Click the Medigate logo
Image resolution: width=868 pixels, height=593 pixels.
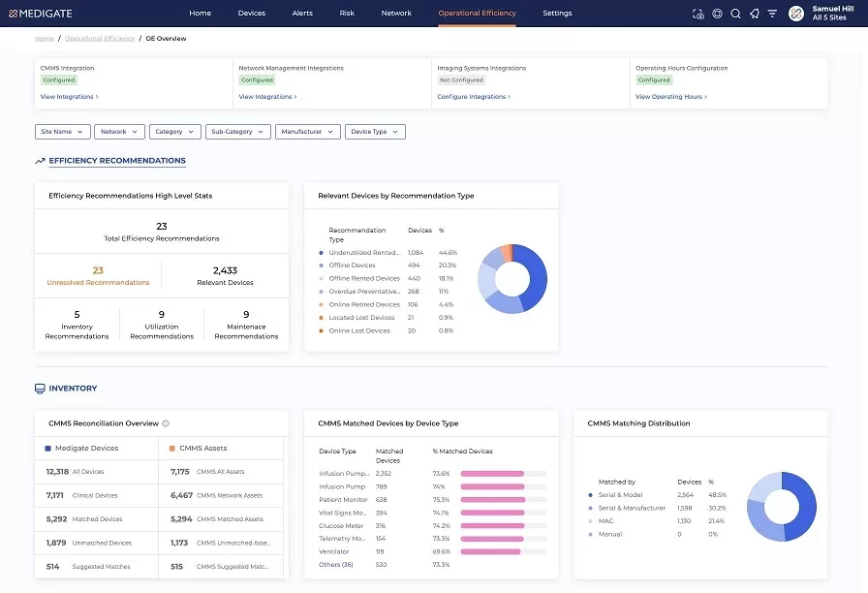tap(41, 14)
